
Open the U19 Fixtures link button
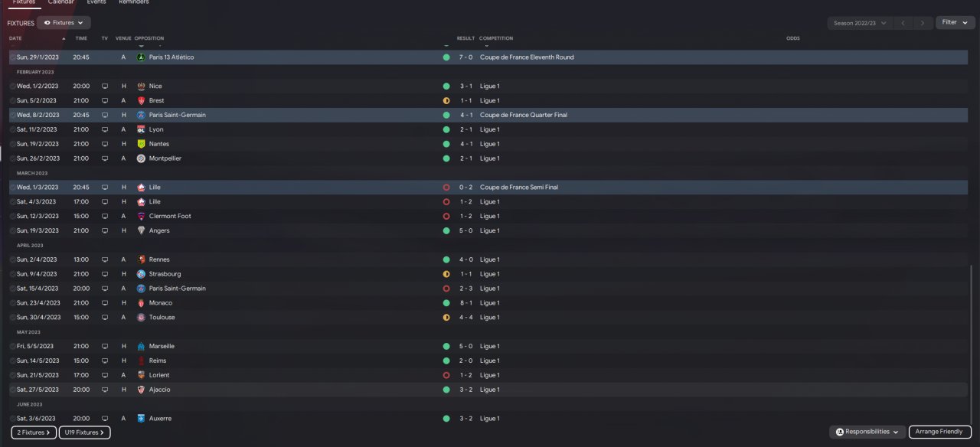pyautogui.click(x=85, y=432)
